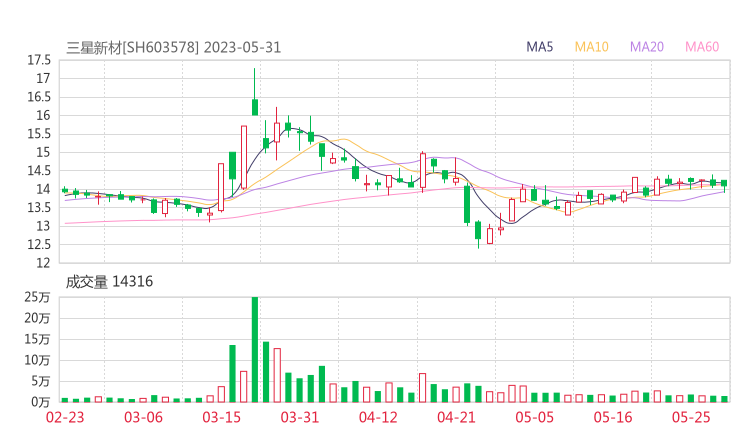Click the 成交量 14316 volume label
This screenshot has height=440, width=740.
tap(109, 282)
